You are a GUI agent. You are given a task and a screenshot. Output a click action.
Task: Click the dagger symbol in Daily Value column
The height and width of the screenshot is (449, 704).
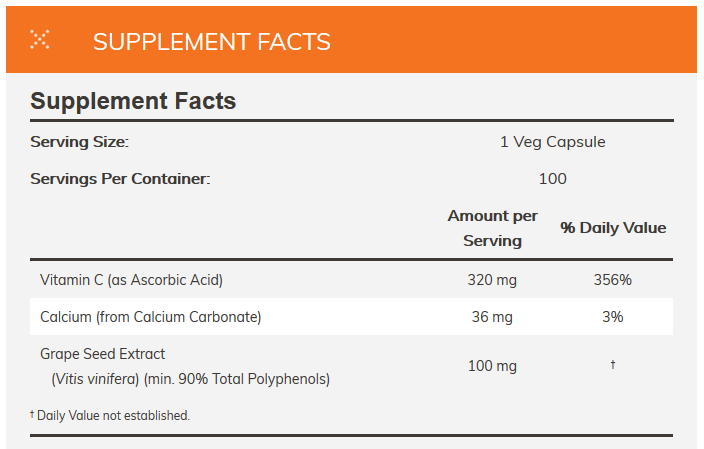[x=612, y=365]
